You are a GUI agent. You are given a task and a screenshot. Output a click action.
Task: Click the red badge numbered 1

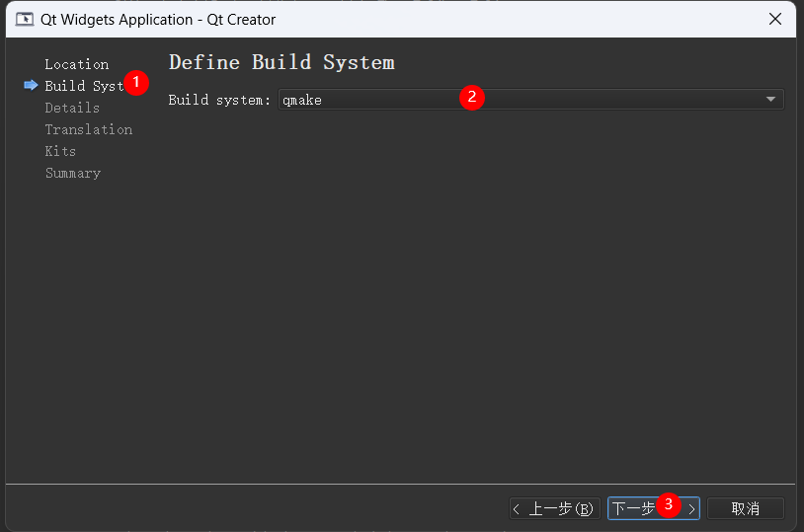pyautogui.click(x=136, y=83)
